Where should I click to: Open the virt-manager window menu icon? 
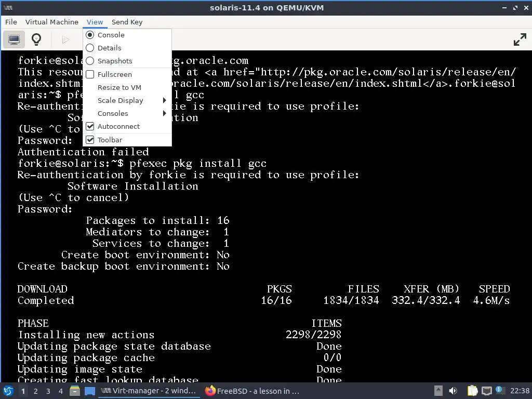tap(8, 7)
